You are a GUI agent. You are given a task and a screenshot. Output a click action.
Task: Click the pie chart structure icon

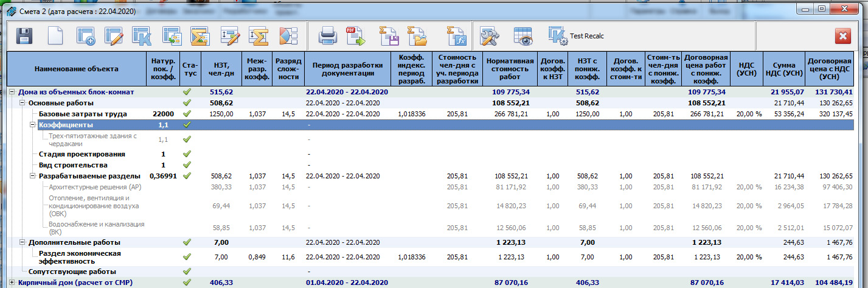[x=288, y=36]
